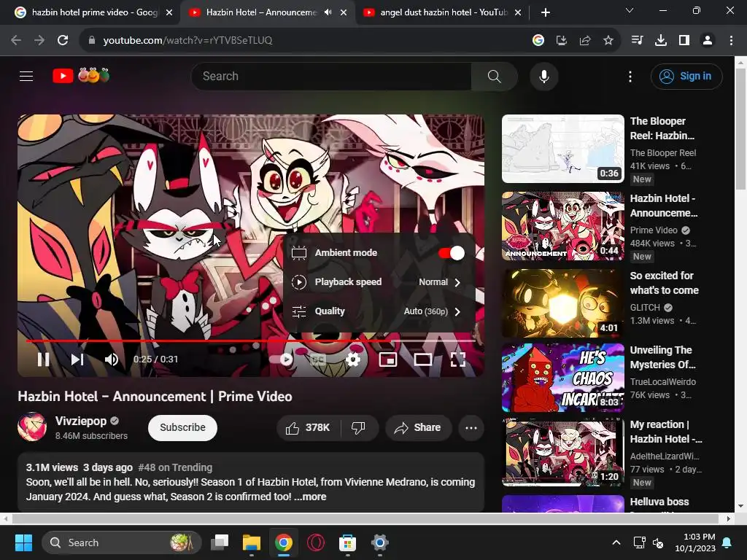
Task: Seek on the red video progress bar
Action: 251,341
